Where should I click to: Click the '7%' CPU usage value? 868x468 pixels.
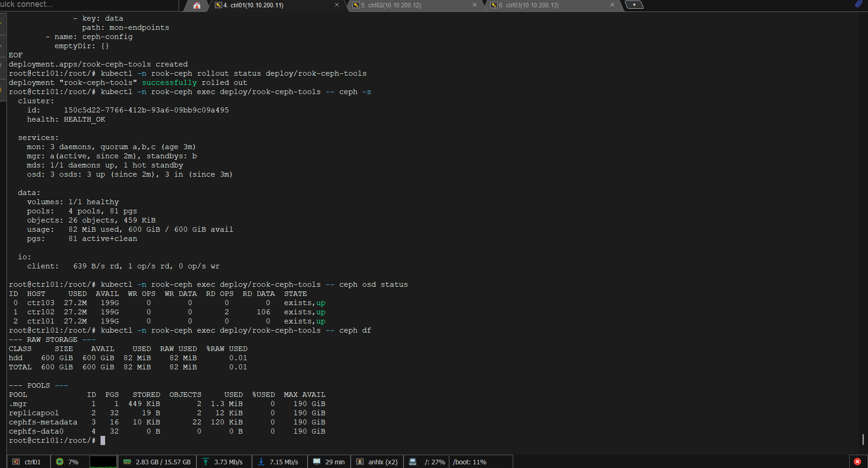(73, 462)
